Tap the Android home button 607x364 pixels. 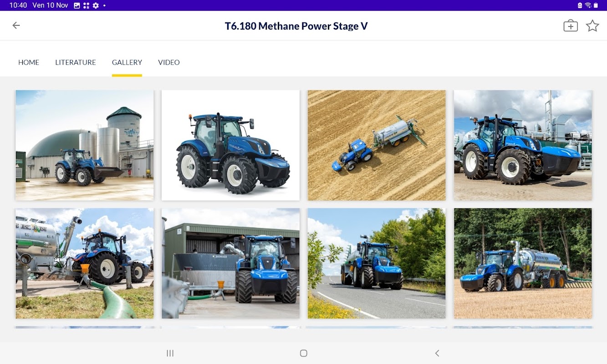point(304,353)
